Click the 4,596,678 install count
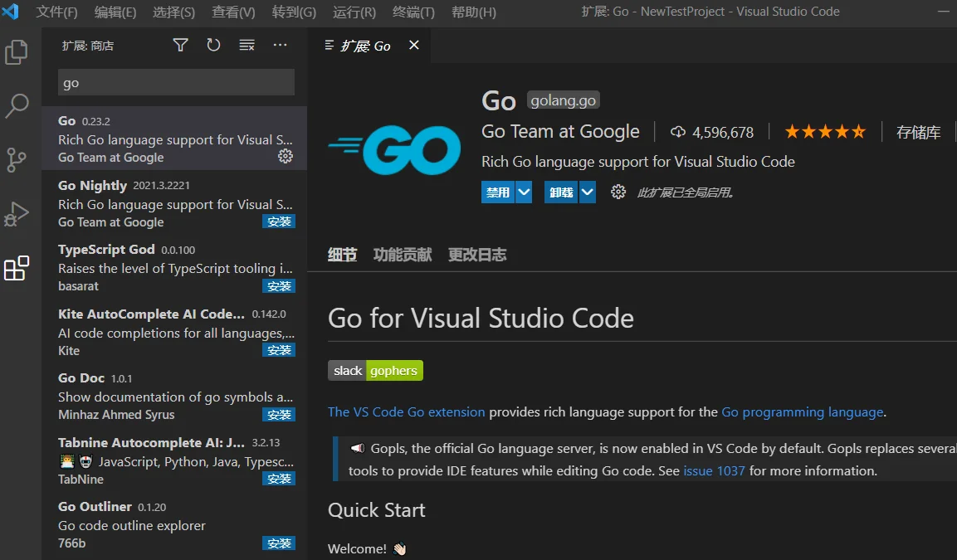 (723, 133)
